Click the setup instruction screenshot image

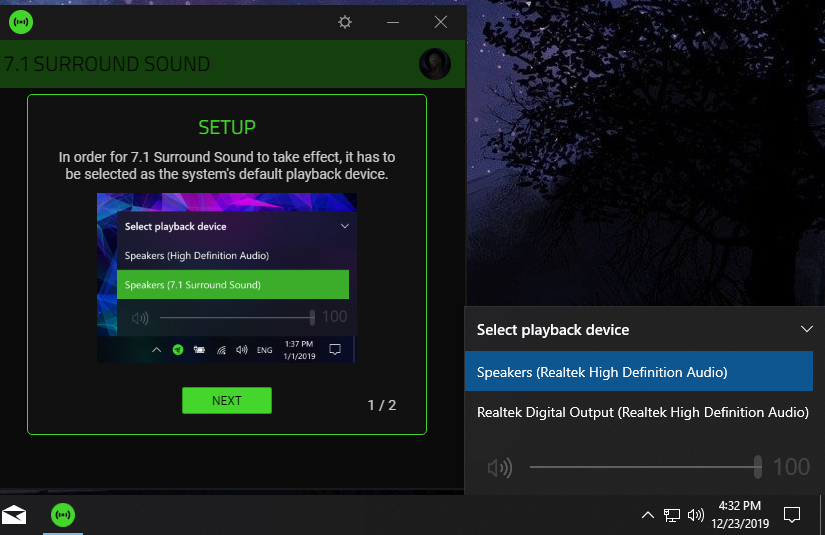pyautogui.click(x=227, y=278)
